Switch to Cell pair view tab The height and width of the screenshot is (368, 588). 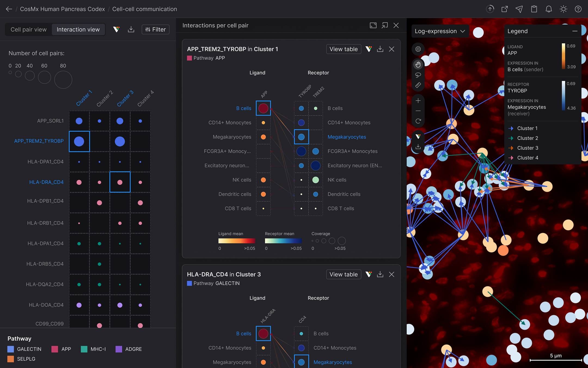[29, 29]
